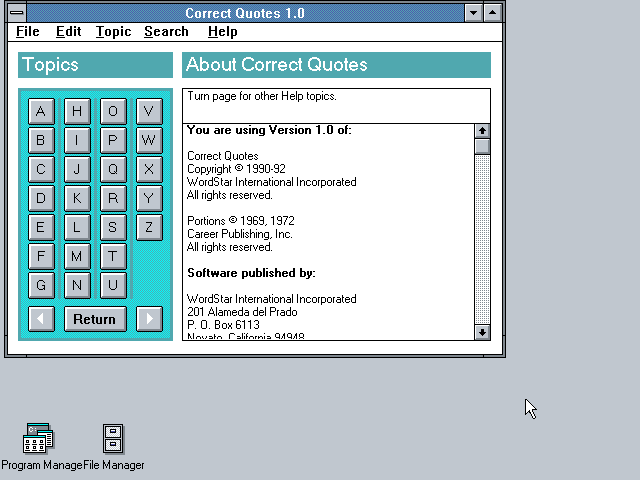Select topic letter B
The width and height of the screenshot is (640, 480).
[41, 140]
